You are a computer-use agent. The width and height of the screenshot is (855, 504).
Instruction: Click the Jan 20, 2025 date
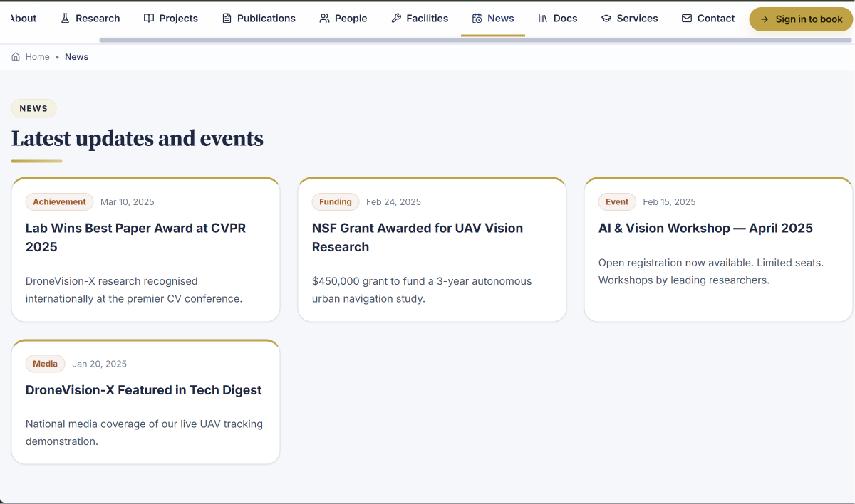[99, 364]
